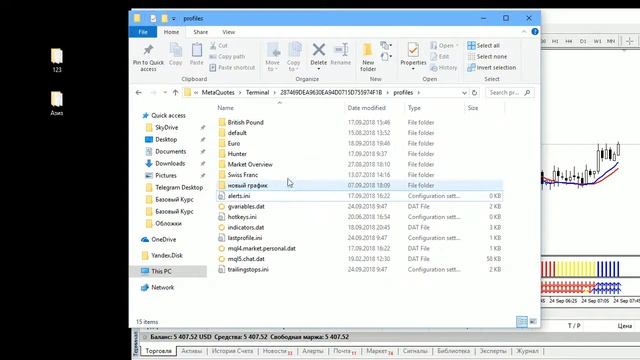This screenshot has width=640, height=360.
Task: Switch to the Home ribbon tab
Action: (171, 32)
